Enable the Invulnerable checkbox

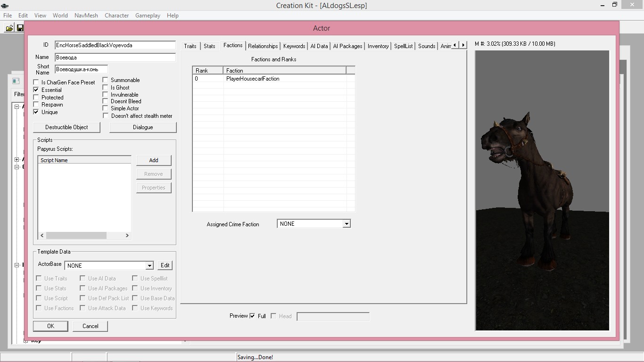[106, 94]
